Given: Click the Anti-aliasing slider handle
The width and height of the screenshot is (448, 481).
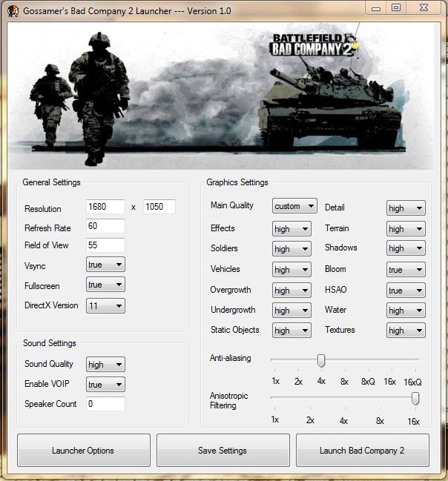Looking at the screenshot, I should pyautogui.click(x=321, y=360).
